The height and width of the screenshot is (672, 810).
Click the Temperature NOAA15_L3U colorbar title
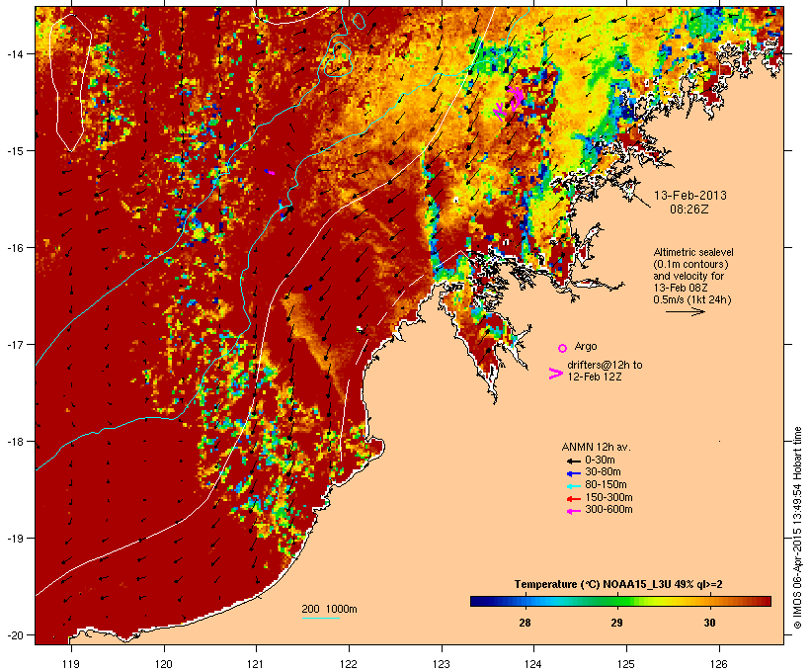pyautogui.click(x=618, y=585)
